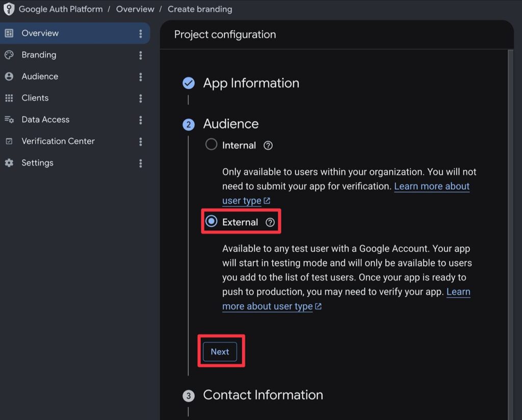Click the Next button

[x=220, y=352]
